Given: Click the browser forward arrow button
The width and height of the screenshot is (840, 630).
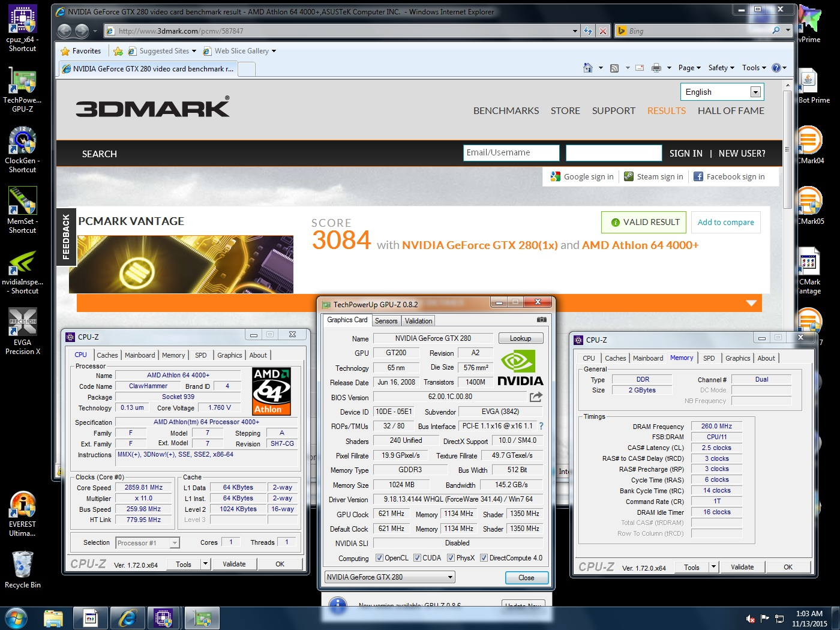Looking at the screenshot, I should tap(82, 31).
